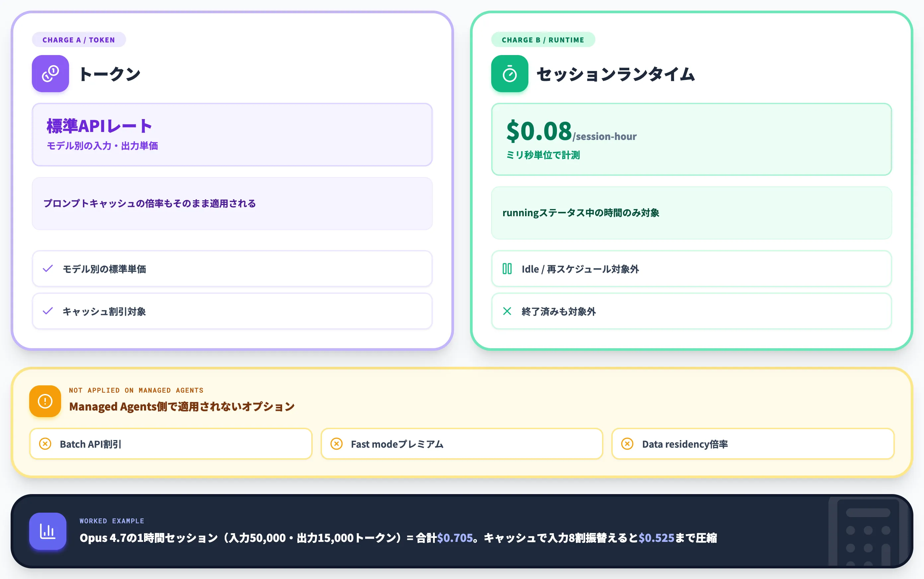Click the キャッシュ割引対象 row
This screenshot has width=924, height=579.
click(232, 311)
